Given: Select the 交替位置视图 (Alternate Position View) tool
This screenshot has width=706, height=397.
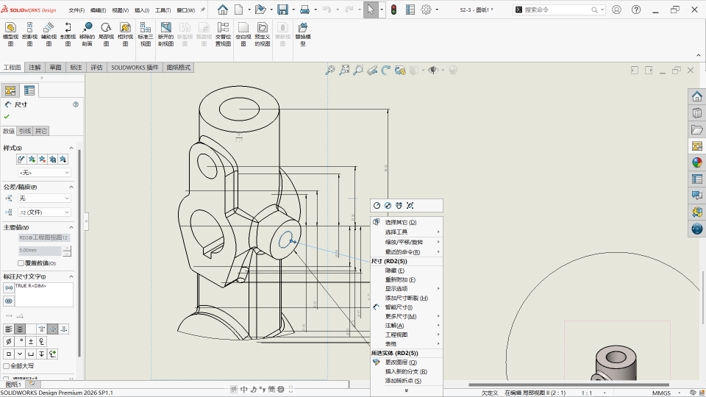Looking at the screenshot, I should [223, 34].
